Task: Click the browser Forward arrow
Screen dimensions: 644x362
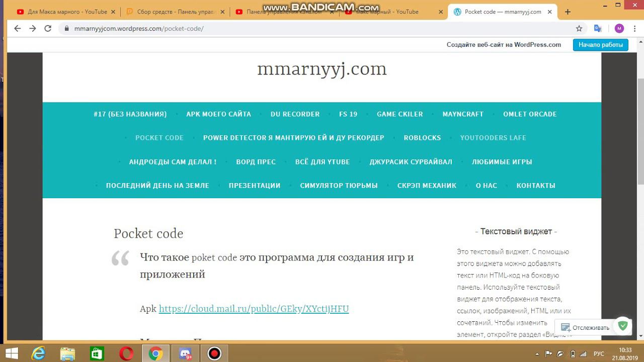Action: click(x=33, y=29)
